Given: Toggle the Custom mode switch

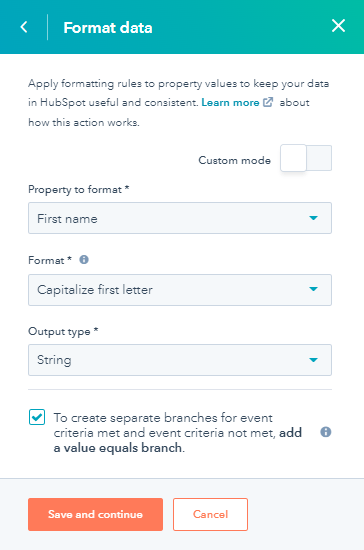Looking at the screenshot, I should pyautogui.click(x=306, y=158).
